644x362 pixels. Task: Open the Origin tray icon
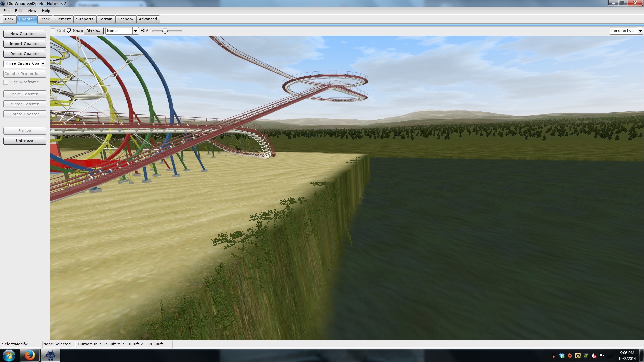tap(570, 356)
